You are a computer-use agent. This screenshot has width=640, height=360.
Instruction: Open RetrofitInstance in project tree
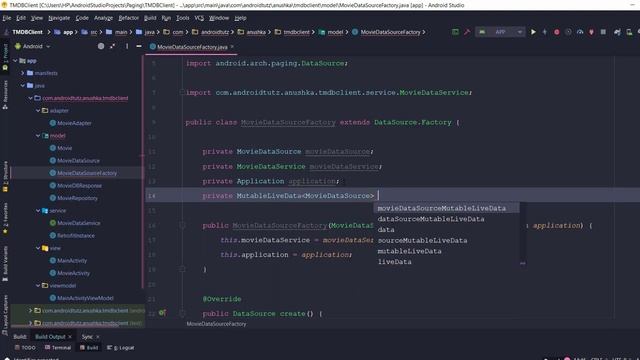tap(76, 236)
